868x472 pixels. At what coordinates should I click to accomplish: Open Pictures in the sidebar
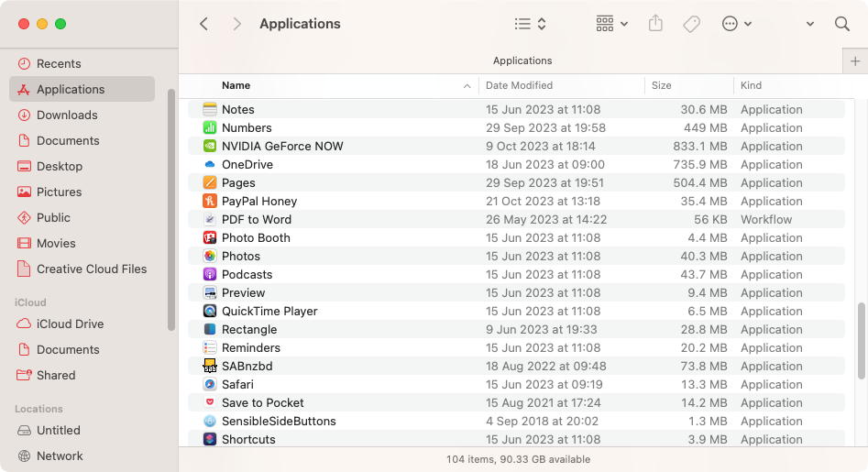click(82, 192)
